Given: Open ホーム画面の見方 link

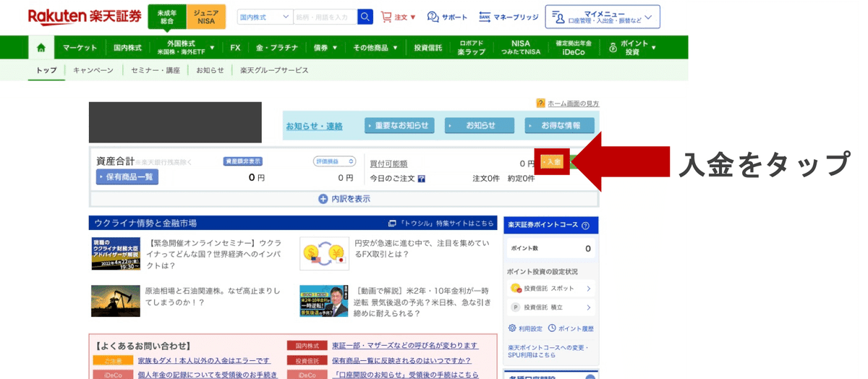Looking at the screenshot, I should 573,103.
